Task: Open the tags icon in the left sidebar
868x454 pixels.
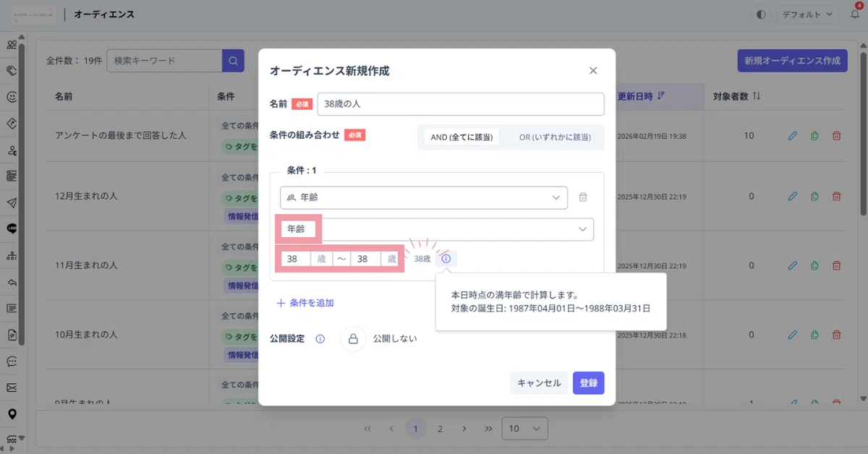Action: click(12, 71)
